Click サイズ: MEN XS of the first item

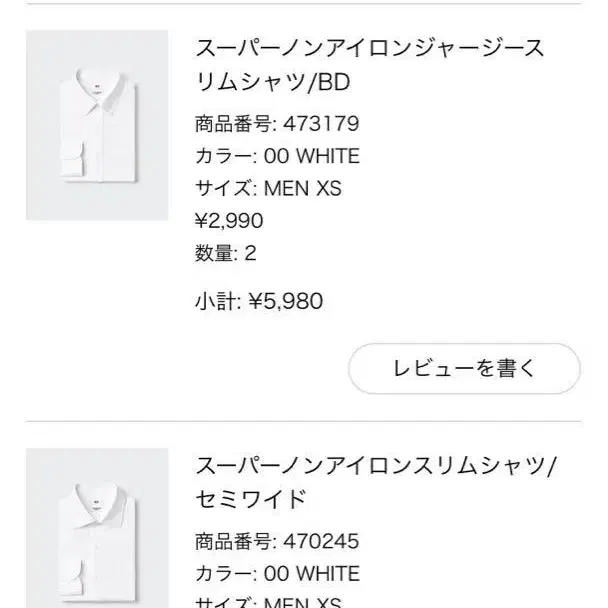tap(268, 188)
